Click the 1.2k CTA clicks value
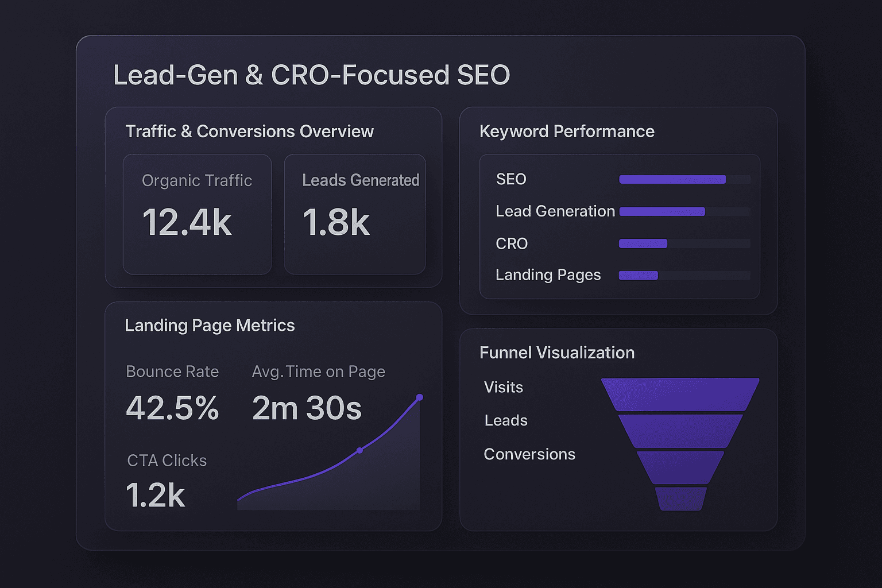This screenshot has width=882, height=588. click(155, 495)
